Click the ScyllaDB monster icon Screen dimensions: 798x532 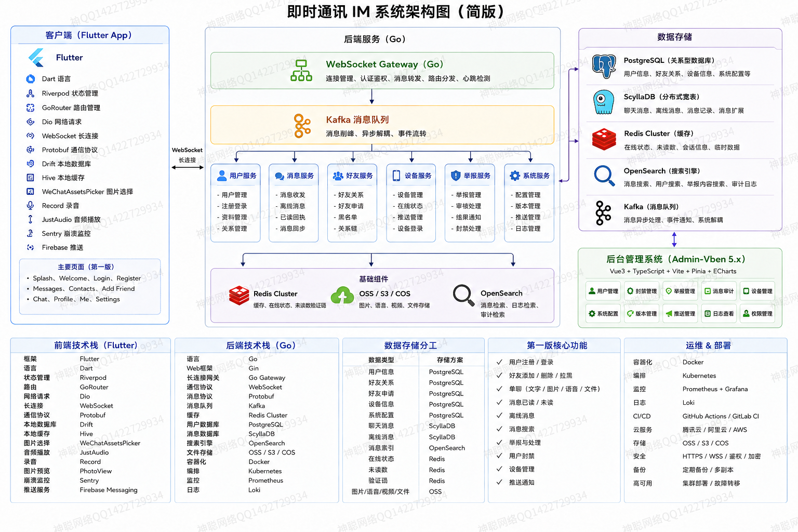[x=604, y=102]
